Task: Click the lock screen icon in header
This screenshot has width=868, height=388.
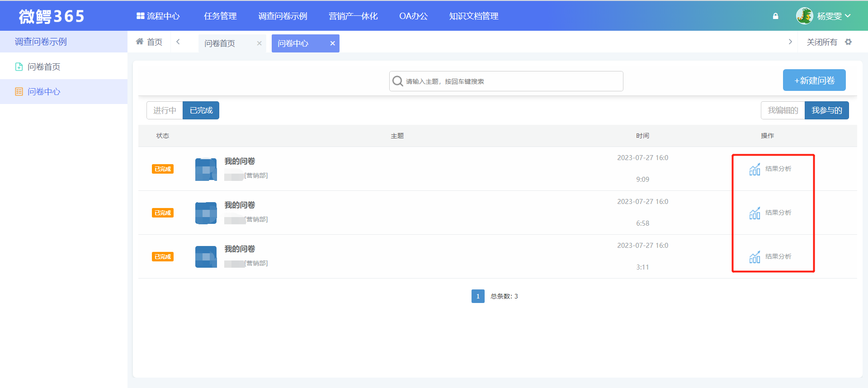Action: click(775, 16)
